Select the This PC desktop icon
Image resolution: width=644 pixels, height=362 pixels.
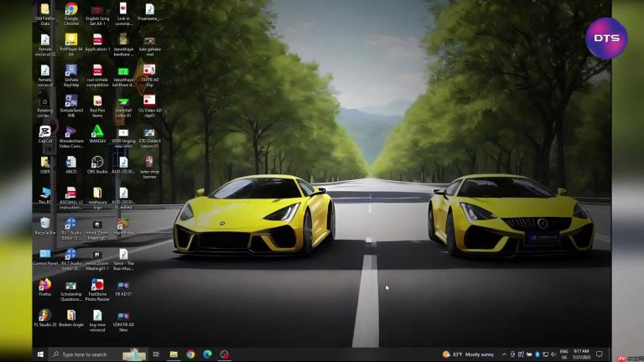pyautogui.click(x=44, y=196)
